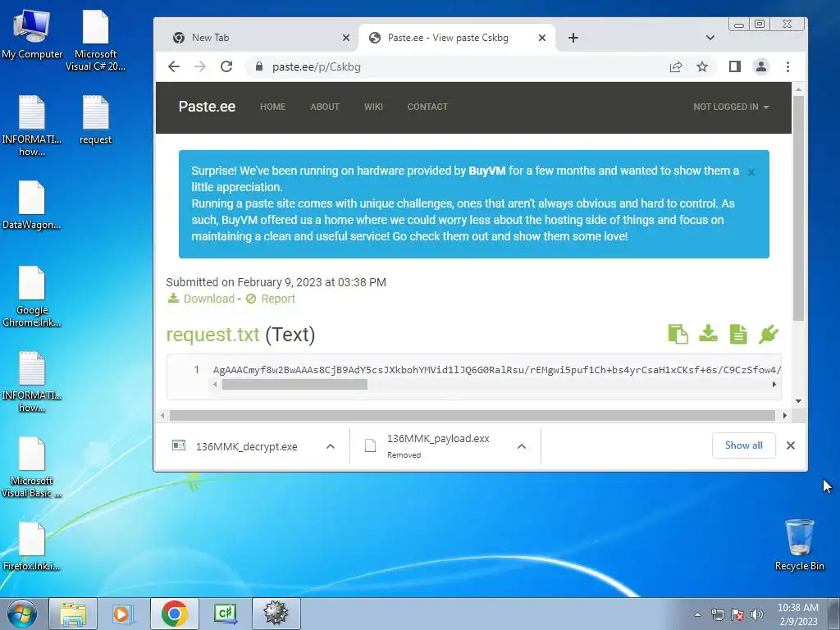
Task: Click the Report link
Action: click(x=271, y=299)
